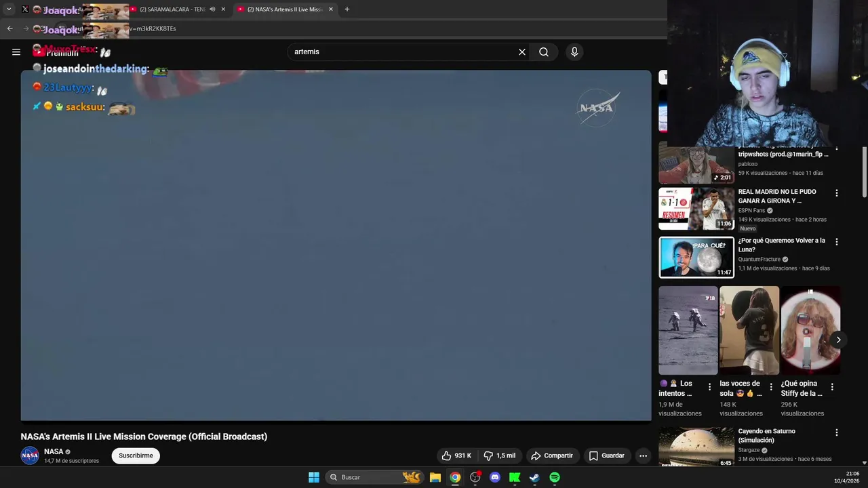Open the '¿Qué opina Stiffy' Short
This screenshot has height=488, width=868.
[x=810, y=330]
